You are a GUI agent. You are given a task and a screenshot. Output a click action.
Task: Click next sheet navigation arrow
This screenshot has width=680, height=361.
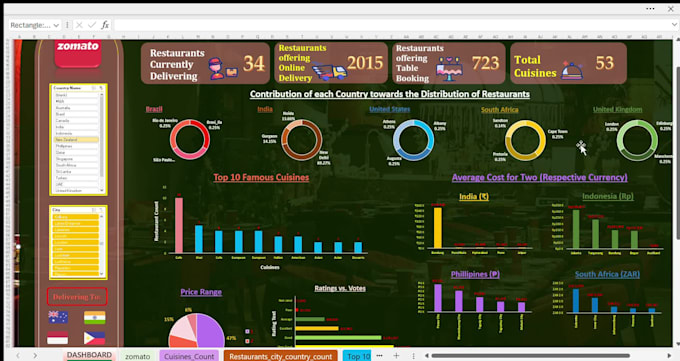point(35,356)
